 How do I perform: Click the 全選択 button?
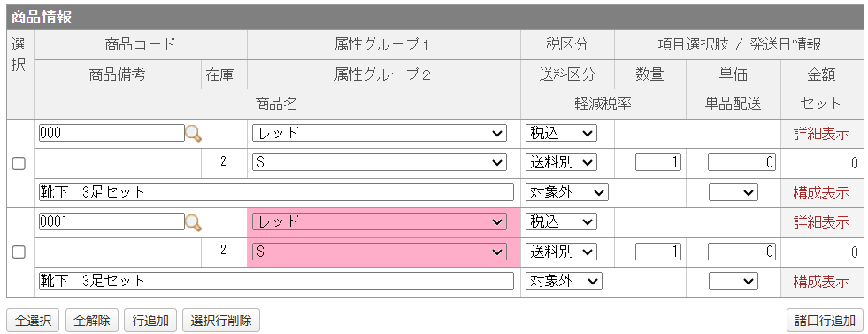pos(34,320)
